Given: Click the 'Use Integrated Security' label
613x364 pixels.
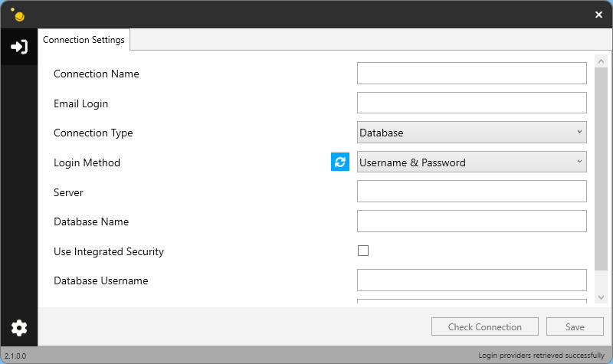Looking at the screenshot, I should click(x=109, y=252).
